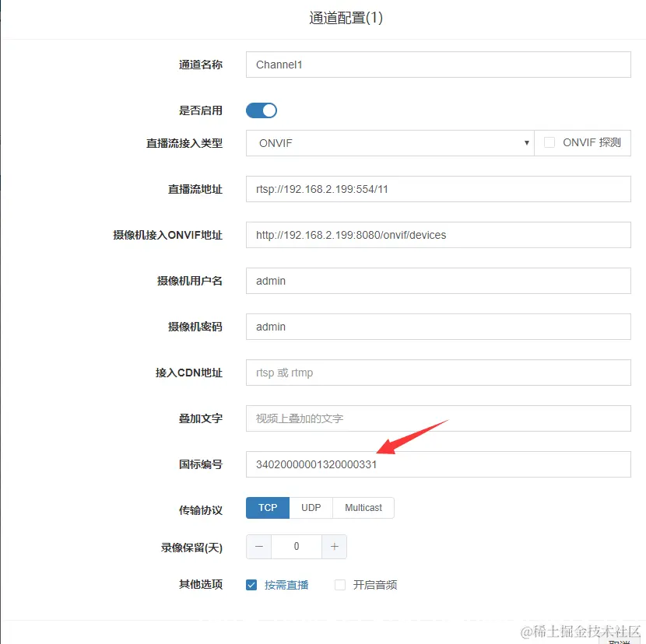This screenshot has height=644, width=646.
Task: Check the 开启音频 audio checkbox
Action: 339,585
